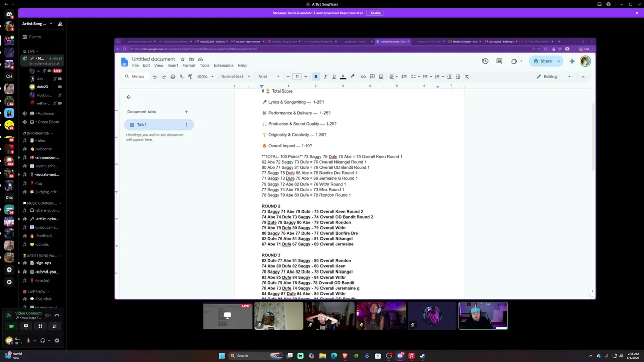The height and width of the screenshot is (362, 644).
Task: Show all comments icon near Share
Action: (499, 61)
